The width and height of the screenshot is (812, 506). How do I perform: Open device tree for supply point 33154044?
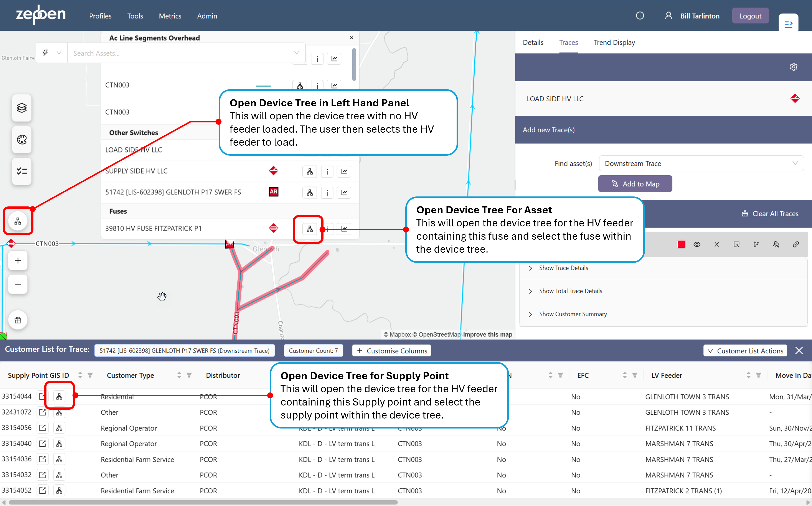(x=59, y=396)
